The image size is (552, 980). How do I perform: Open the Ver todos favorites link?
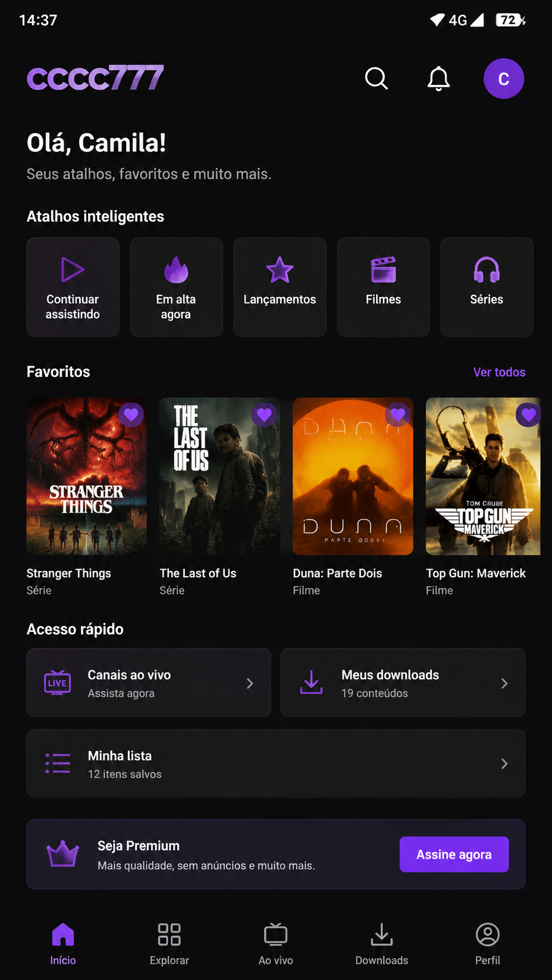pos(499,372)
